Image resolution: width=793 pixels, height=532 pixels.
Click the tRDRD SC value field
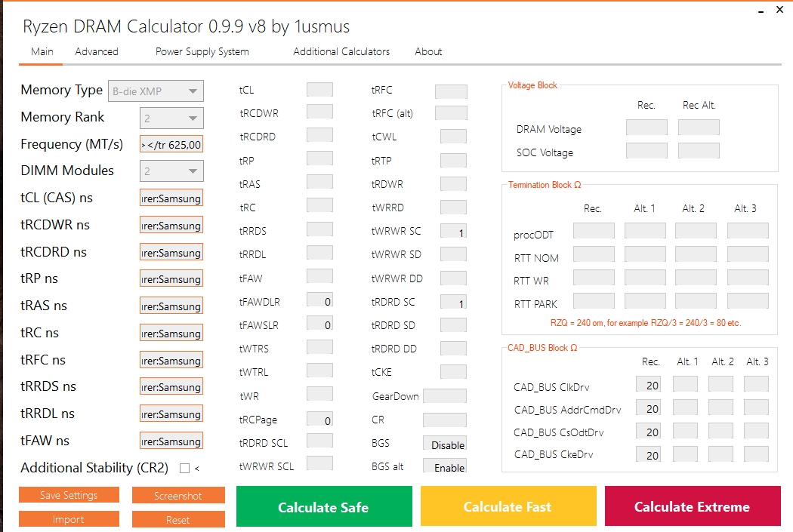click(454, 302)
